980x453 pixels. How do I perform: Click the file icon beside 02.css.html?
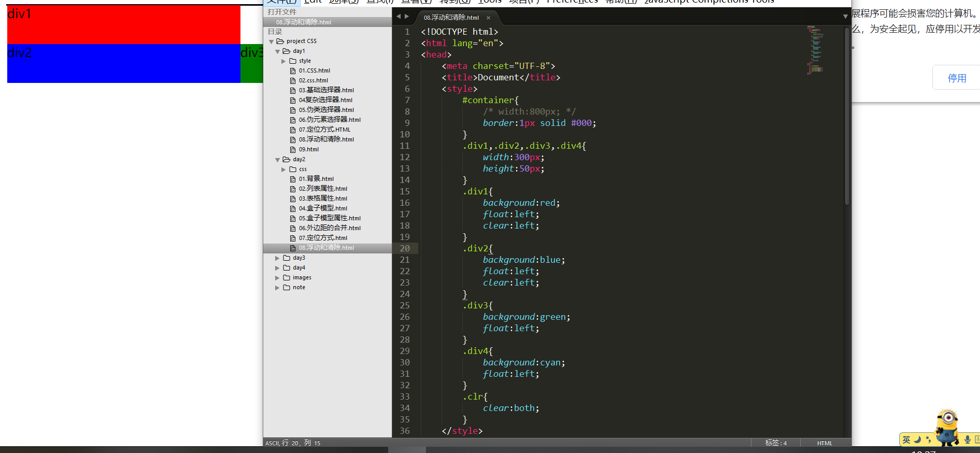click(293, 81)
